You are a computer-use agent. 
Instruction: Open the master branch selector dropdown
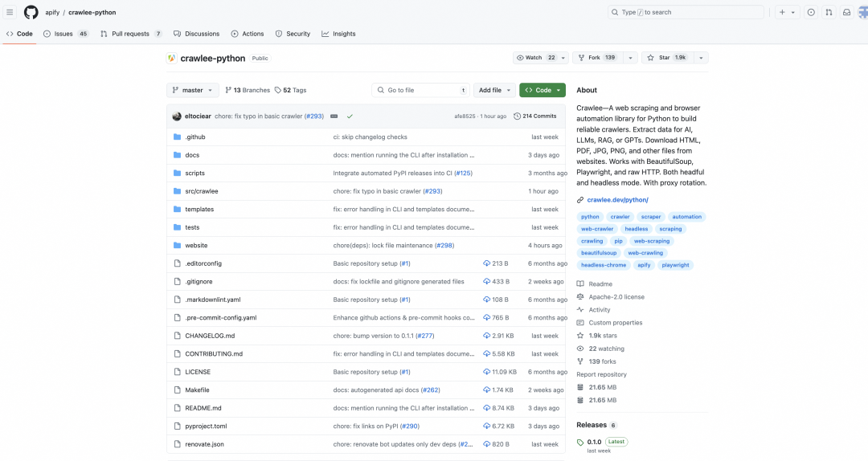[193, 90]
